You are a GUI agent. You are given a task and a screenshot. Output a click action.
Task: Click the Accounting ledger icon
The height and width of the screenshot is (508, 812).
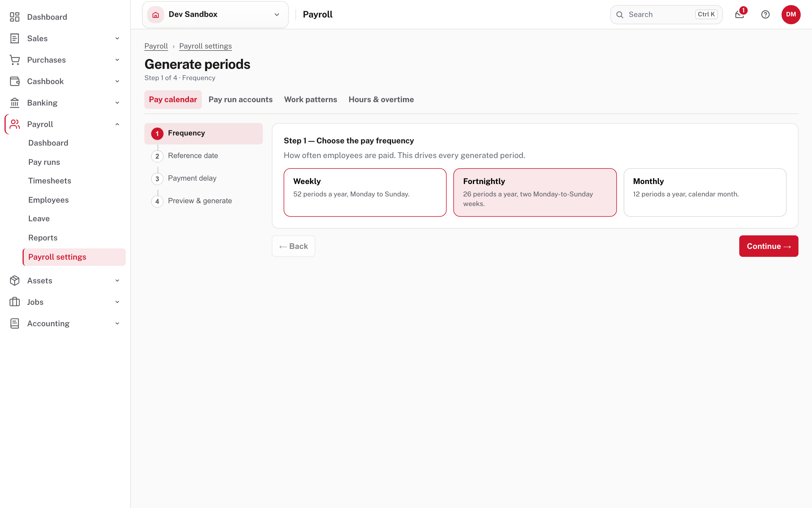14,323
